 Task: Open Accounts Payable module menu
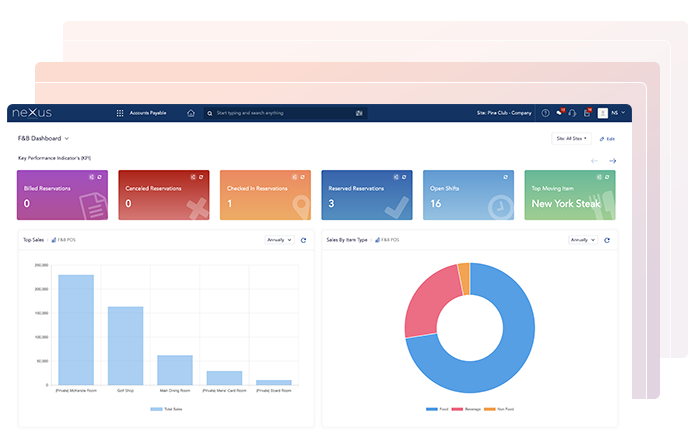[148, 113]
